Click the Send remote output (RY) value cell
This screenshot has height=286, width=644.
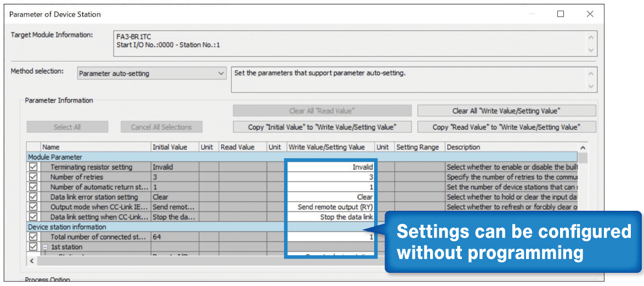tap(330, 207)
